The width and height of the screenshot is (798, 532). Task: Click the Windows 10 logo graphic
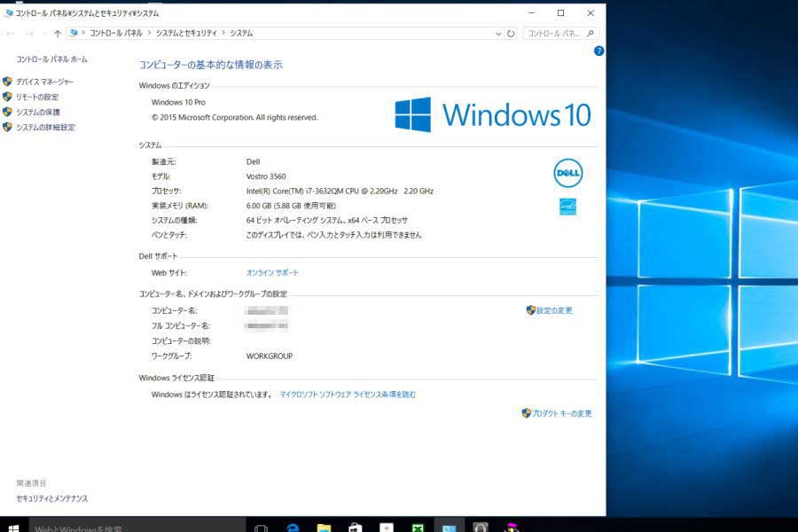click(493, 114)
